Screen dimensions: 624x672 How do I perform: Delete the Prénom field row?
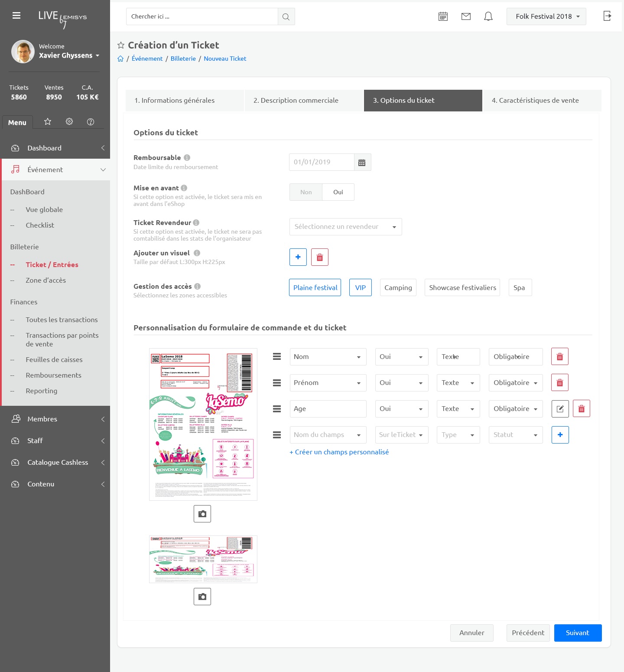560,383
